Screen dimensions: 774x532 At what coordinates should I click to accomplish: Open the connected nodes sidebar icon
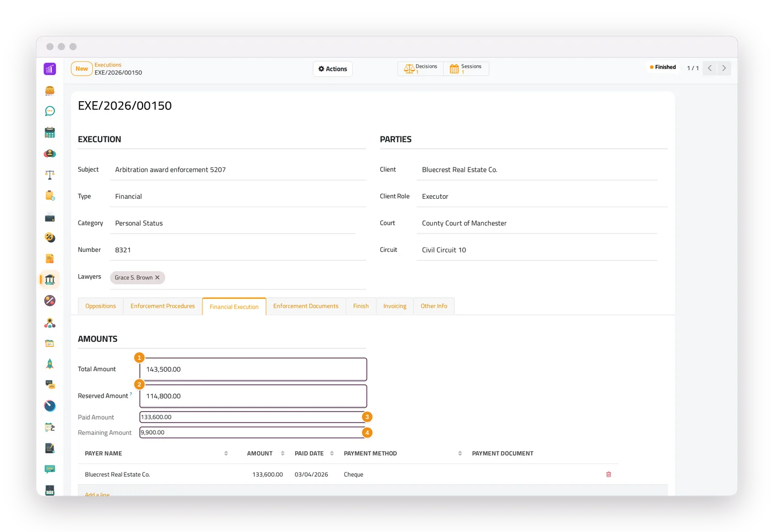pos(50,323)
